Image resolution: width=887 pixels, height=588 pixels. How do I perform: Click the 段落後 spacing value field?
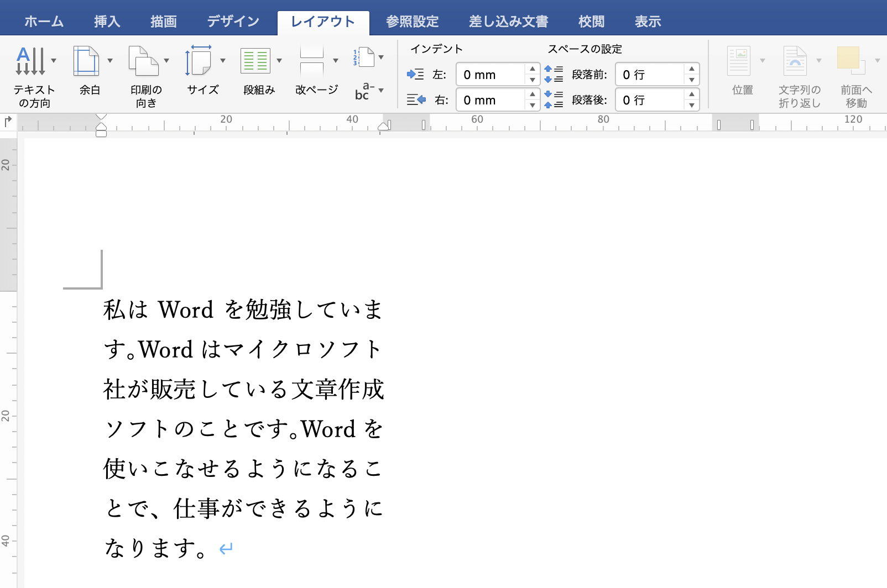tap(650, 100)
